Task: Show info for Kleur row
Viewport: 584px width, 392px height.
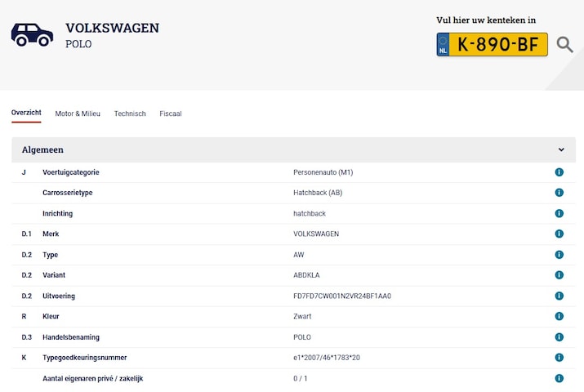Action: coord(559,316)
